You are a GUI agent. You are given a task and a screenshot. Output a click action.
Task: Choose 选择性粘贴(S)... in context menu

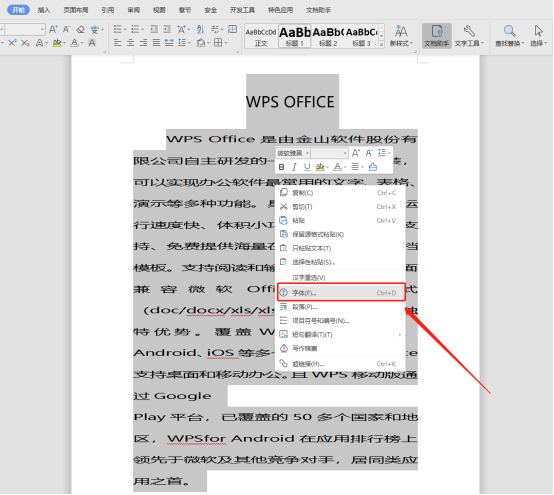coord(340,262)
